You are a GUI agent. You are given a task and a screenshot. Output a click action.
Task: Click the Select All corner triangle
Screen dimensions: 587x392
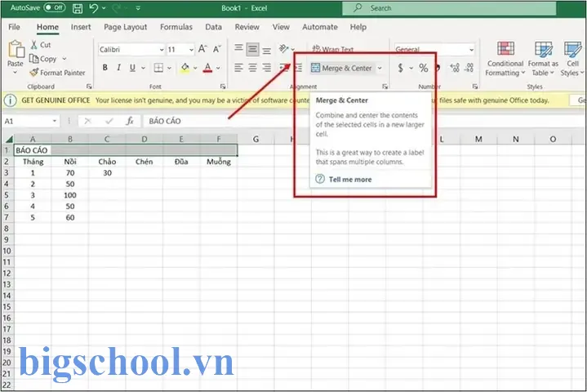click(8, 140)
